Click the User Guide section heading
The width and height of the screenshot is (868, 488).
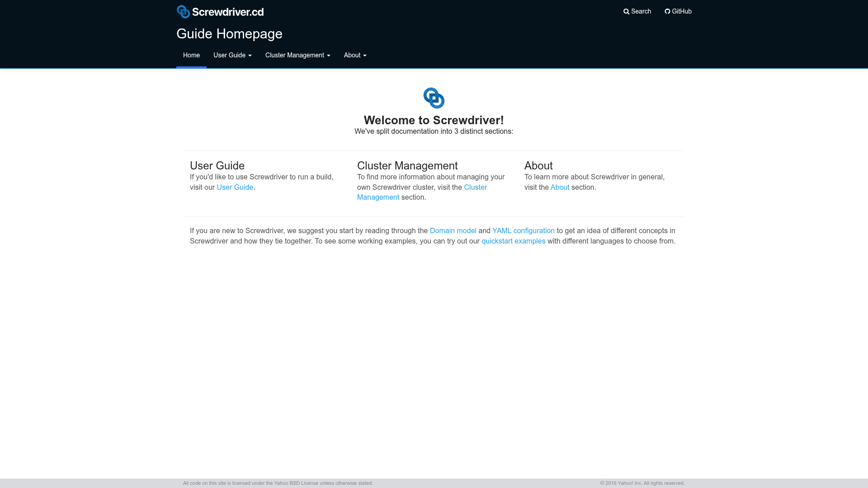click(x=217, y=166)
